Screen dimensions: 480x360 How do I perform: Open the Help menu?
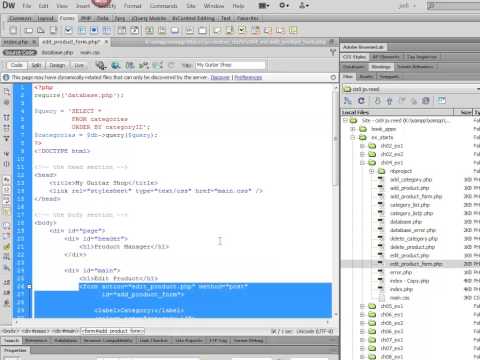coord(238,6)
